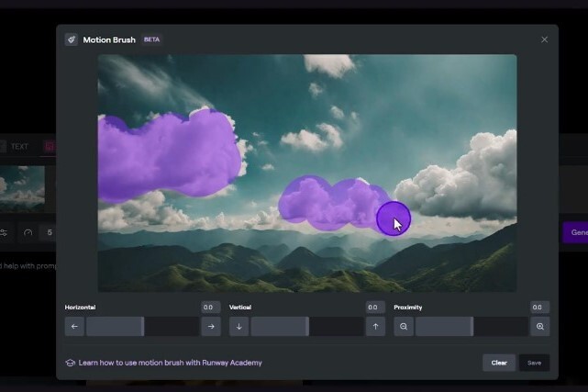Click the large purple-painted cloud on canvas
The height and width of the screenshot is (392, 588).
168,151
